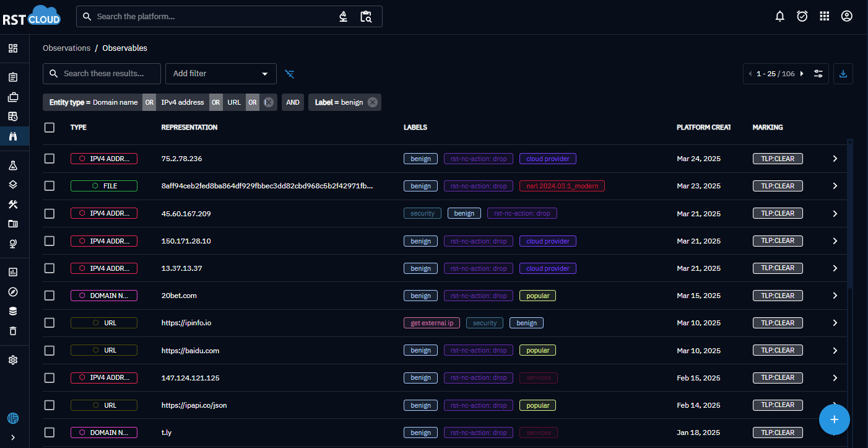The width and height of the screenshot is (868, 448).
Task: Check the box for row 150.171.28.10
Action: click(50, 241)
